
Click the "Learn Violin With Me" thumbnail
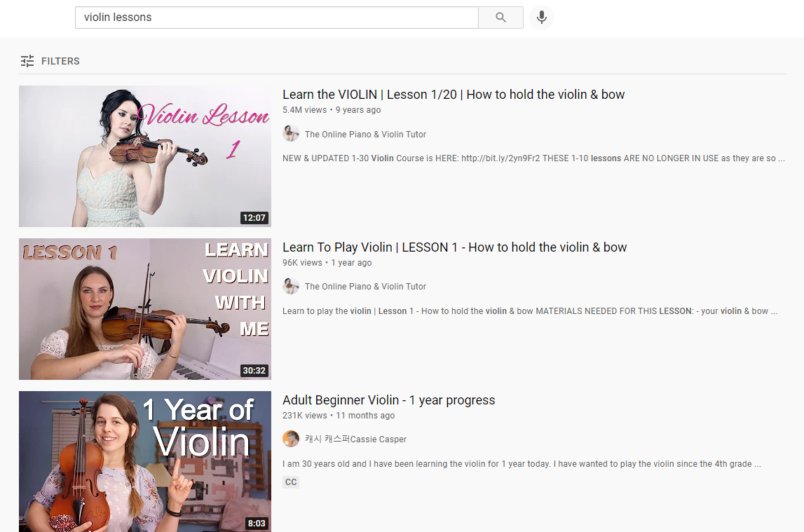pos(145,309)
